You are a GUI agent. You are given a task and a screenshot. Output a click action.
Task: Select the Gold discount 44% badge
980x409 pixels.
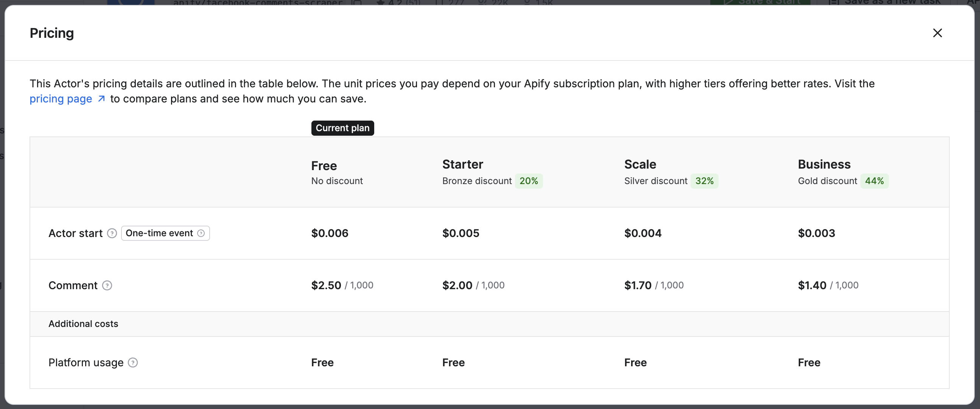(874, 181)
